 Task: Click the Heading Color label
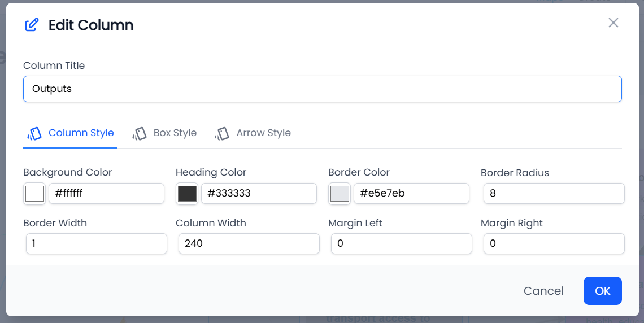click(x=211, y=172)
